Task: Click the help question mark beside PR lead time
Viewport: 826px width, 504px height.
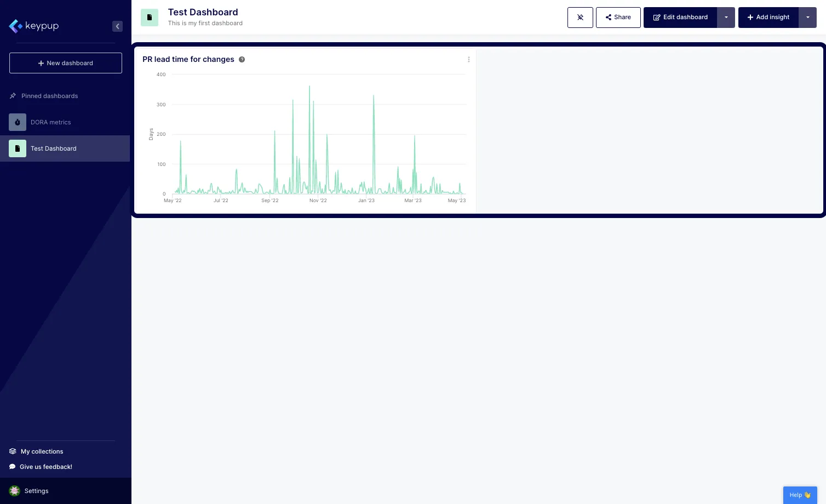Action: pyautogui.click(x=242, y=59)
